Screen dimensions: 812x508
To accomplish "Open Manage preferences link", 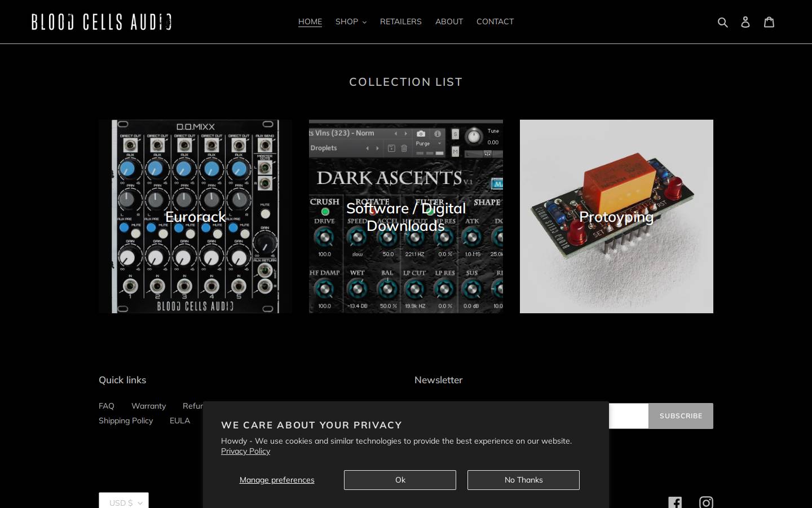I will pyautogui.click(x=277, y=480).
